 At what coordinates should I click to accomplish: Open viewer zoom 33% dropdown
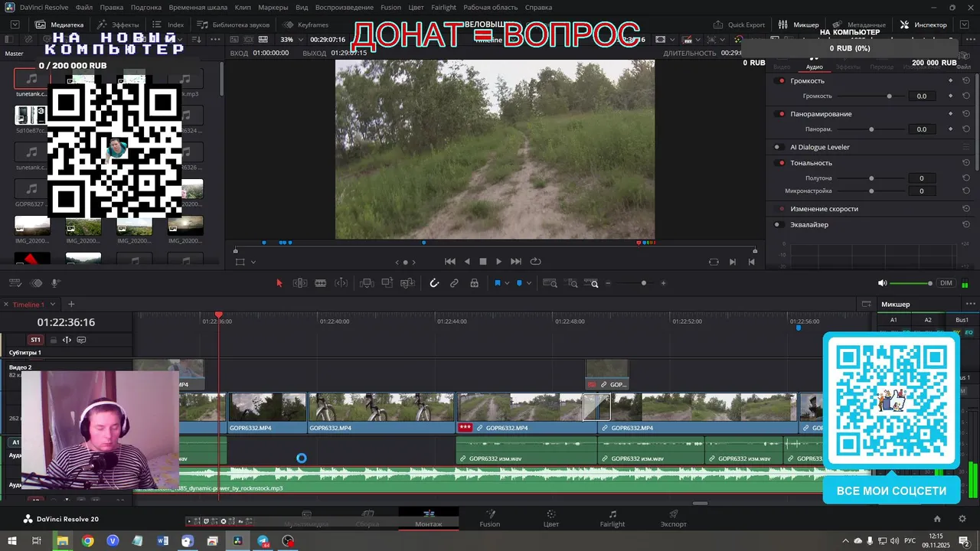(x=293, y=40)
